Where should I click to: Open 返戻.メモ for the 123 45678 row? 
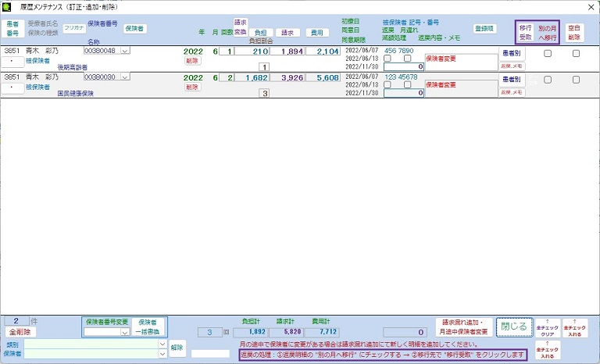tap(512, 92)
